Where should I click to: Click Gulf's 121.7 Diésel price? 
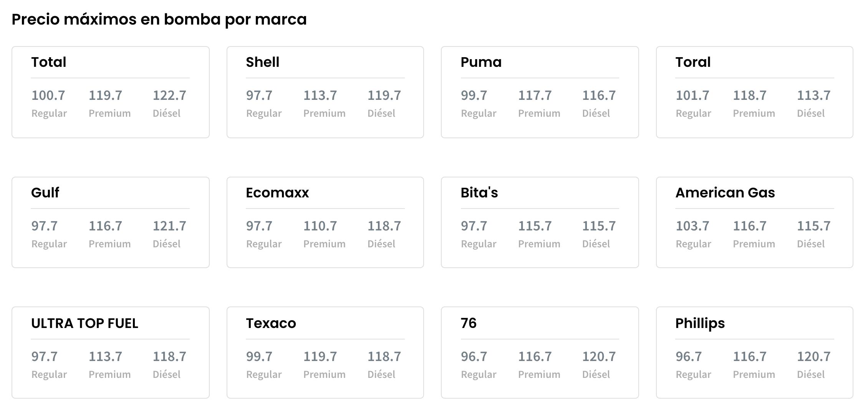click(x=169, y=226)
